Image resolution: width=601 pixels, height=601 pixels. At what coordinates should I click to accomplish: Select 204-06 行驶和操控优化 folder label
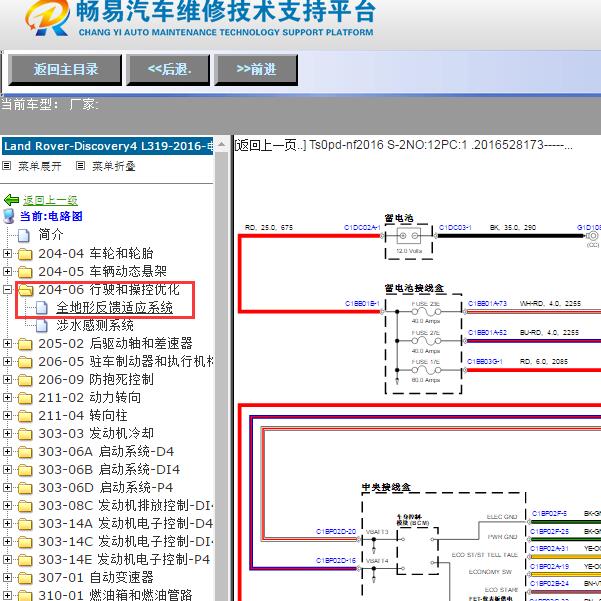pyautogui.click(x=108, y=289)
